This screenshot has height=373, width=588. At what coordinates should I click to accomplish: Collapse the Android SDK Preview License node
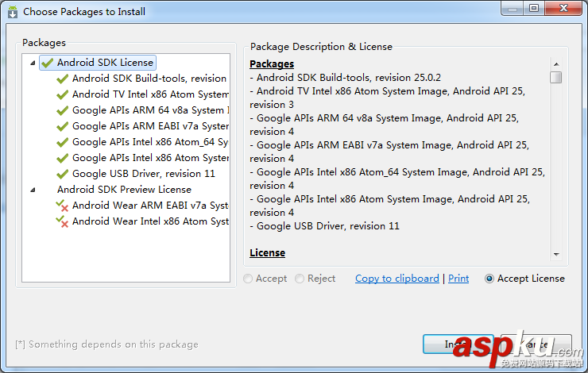pyautogui.click(x=33, y=190)
